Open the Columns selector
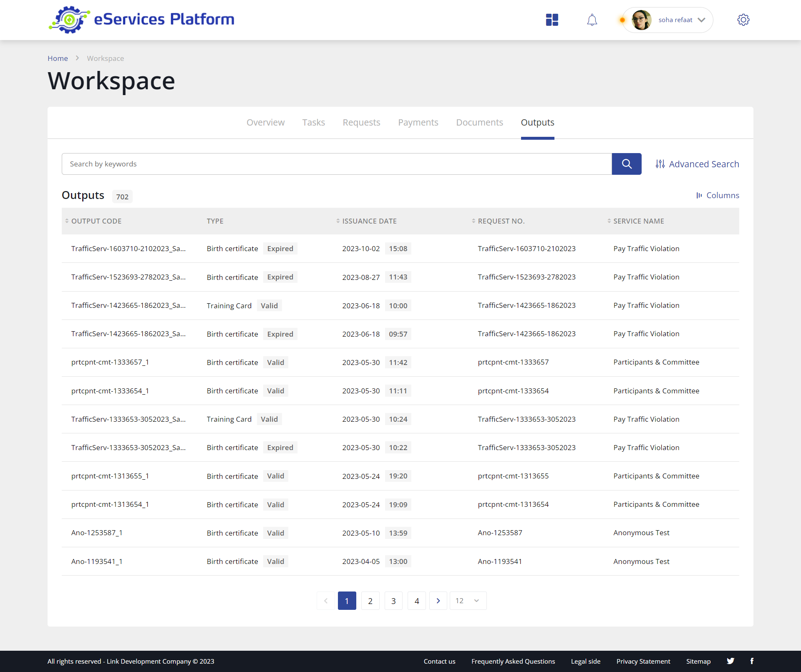The image size is (801, 672). tap(717, 195)
